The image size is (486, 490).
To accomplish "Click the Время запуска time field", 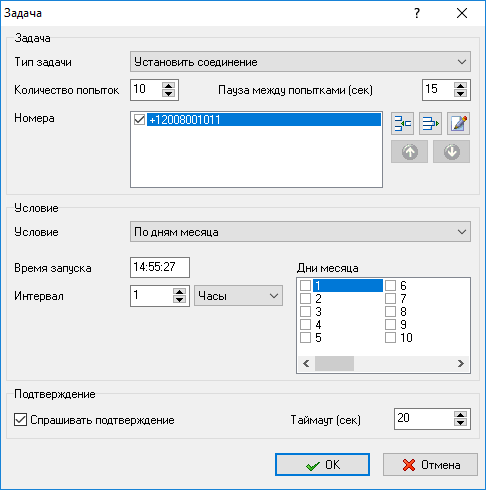I will click(x=160, y=267).
